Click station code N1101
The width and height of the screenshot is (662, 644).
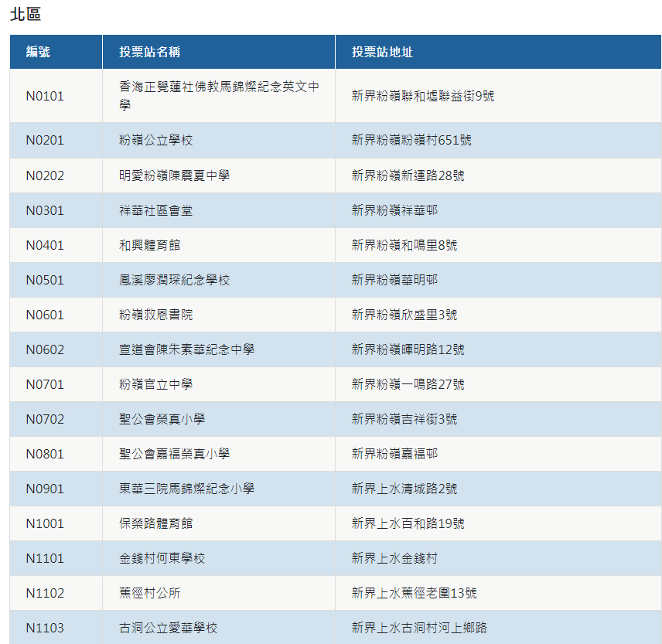(x=45, y=558)
